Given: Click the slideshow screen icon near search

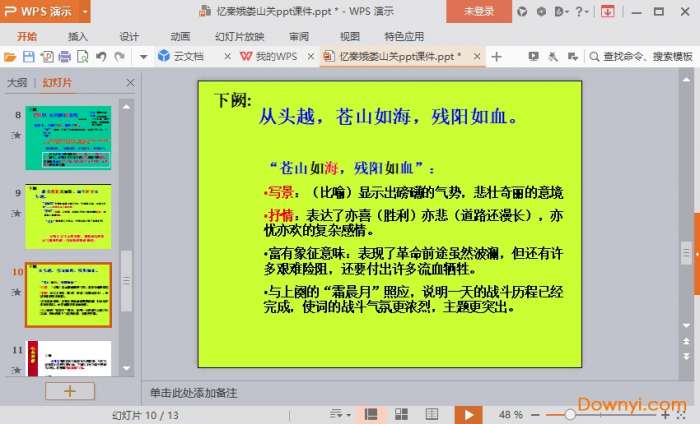Looking at the screenshot, I should [533, 57].
